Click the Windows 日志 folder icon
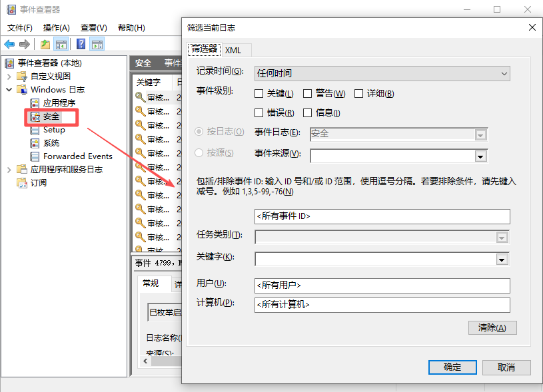 tap(22, 90)
